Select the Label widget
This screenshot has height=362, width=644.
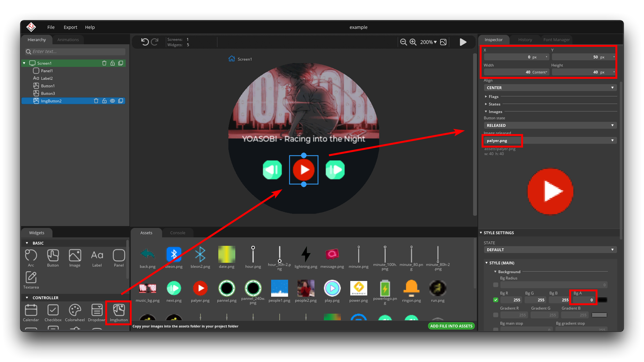(x=97, y=258)
